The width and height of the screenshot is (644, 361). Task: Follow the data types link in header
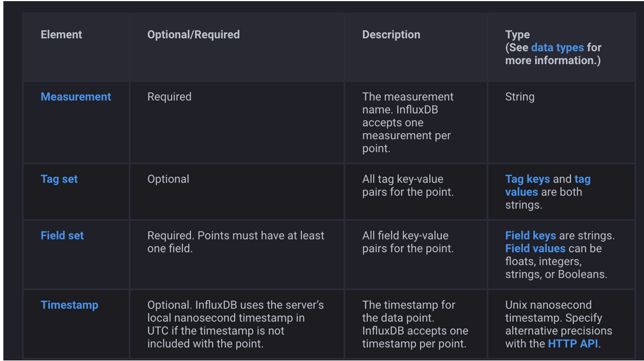click(557, 47)
